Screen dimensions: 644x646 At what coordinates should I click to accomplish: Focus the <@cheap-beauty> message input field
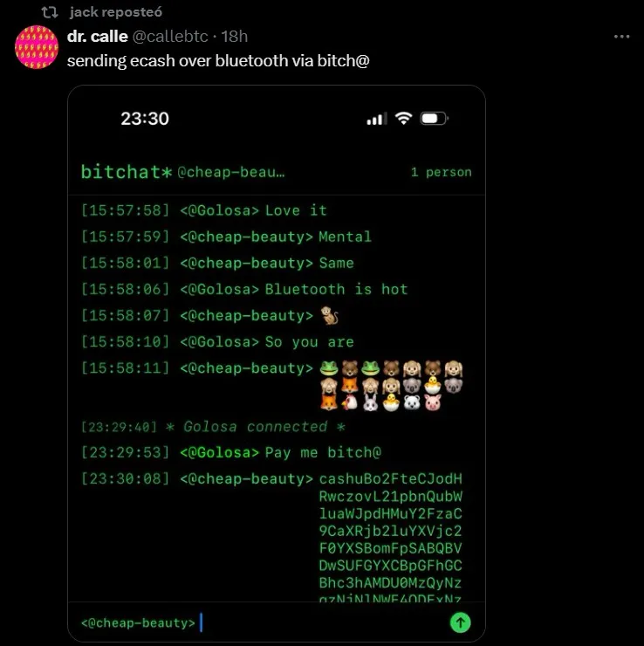264,622
